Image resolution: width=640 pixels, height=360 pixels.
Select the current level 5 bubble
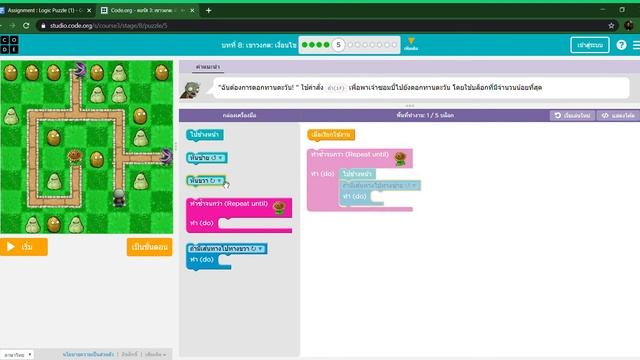pos(338,45)
